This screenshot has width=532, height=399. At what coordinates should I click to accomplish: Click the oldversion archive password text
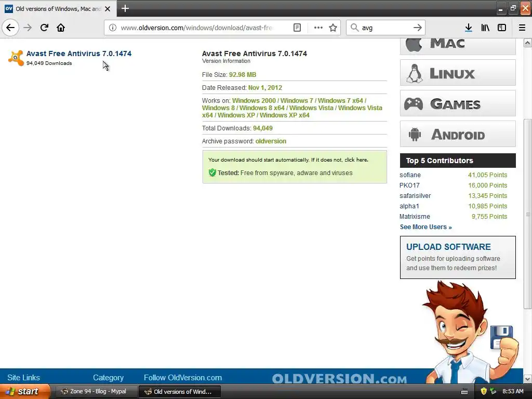coord(270,141)
